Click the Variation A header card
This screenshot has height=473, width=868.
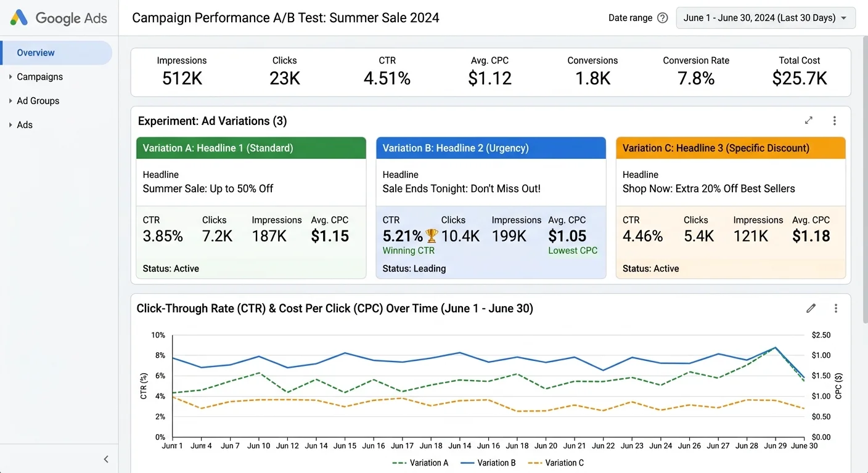click(x=251, y=148)
